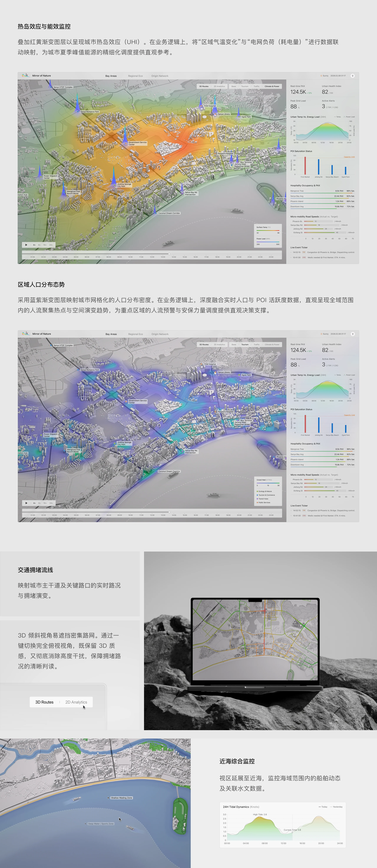Click Yesterday legend in the Tidal Dynamics chart
The width and height of the screenshot is (377, 868).
(x=336, y=807)
